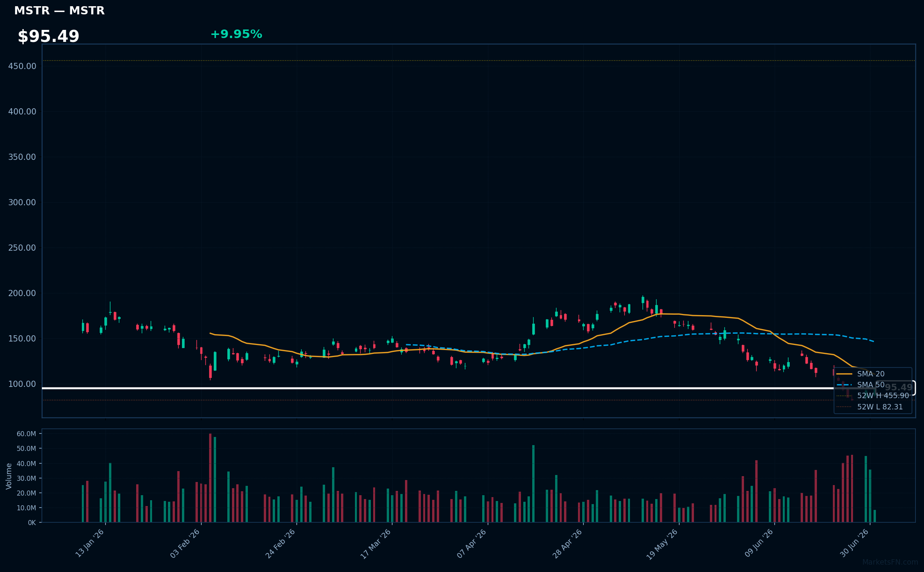Screen dimensions: 924x572
Task: Click the 350.00 price axis label
Action: click(x=22, y=157)
